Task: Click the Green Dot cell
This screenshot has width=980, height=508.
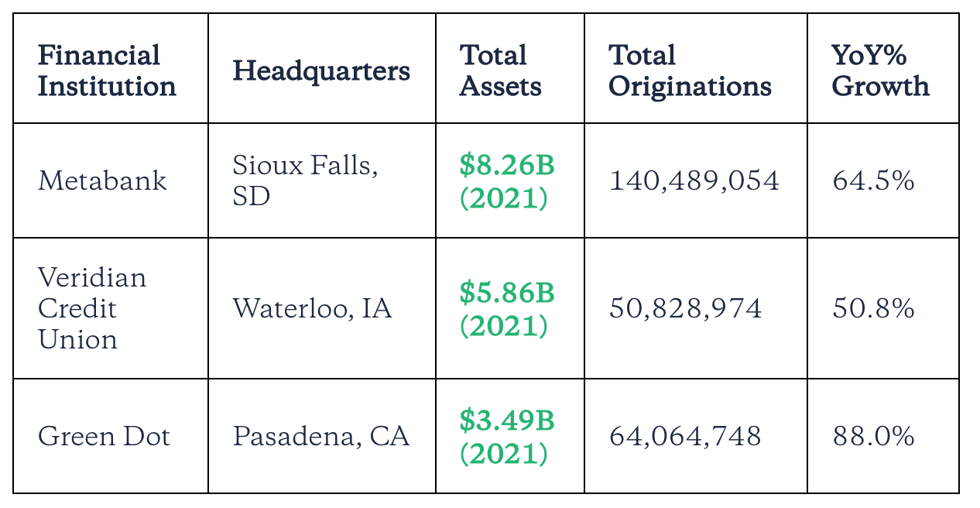Action: [104, 436]
